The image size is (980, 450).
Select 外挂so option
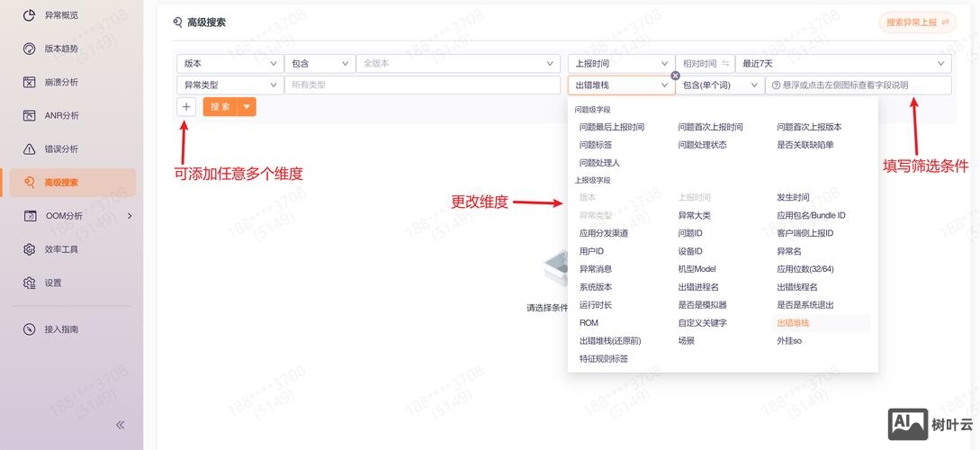point(788,341)
